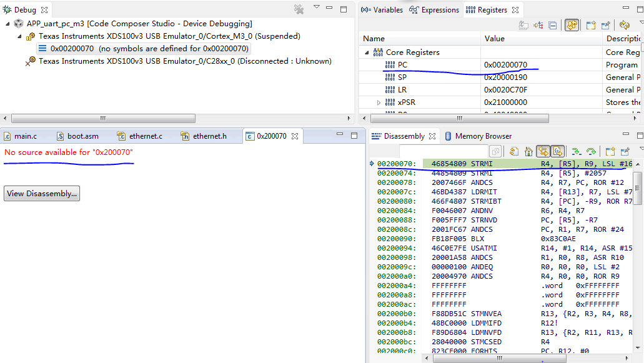Refresh the Registers view

[x=624, y=25]
